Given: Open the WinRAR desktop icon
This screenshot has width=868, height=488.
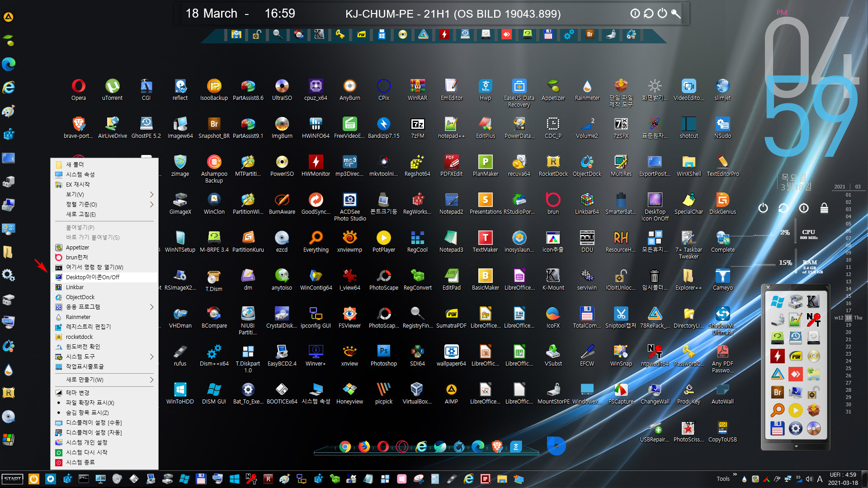Looking at the screenshot, I should [x=417, y=89].
